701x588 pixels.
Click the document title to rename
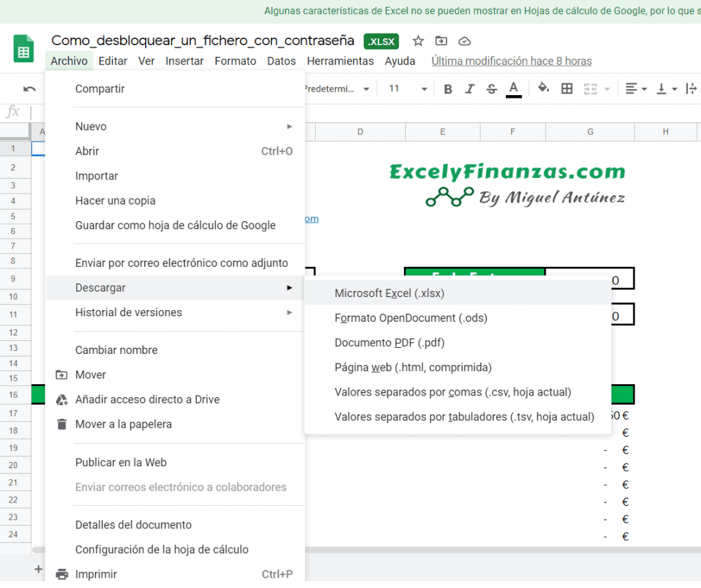click(203, 40)
